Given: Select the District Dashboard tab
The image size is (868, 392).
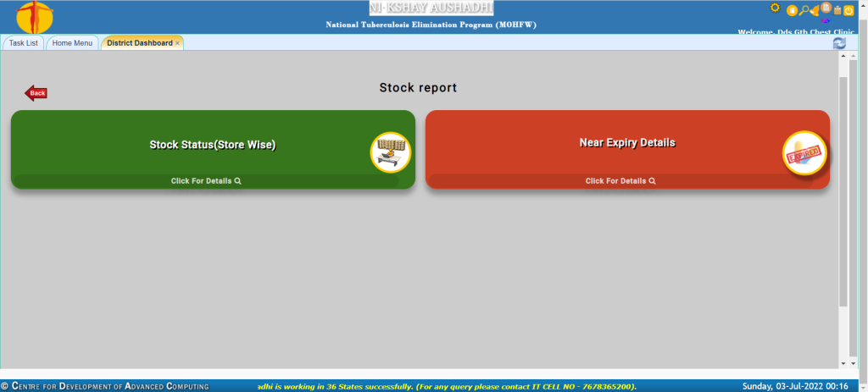Looking at the screenshot, I should (x=140, y=42).
